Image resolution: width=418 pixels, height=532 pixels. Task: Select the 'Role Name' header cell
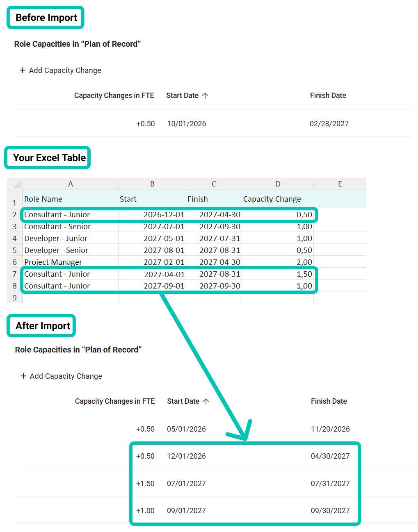(71, 199)
